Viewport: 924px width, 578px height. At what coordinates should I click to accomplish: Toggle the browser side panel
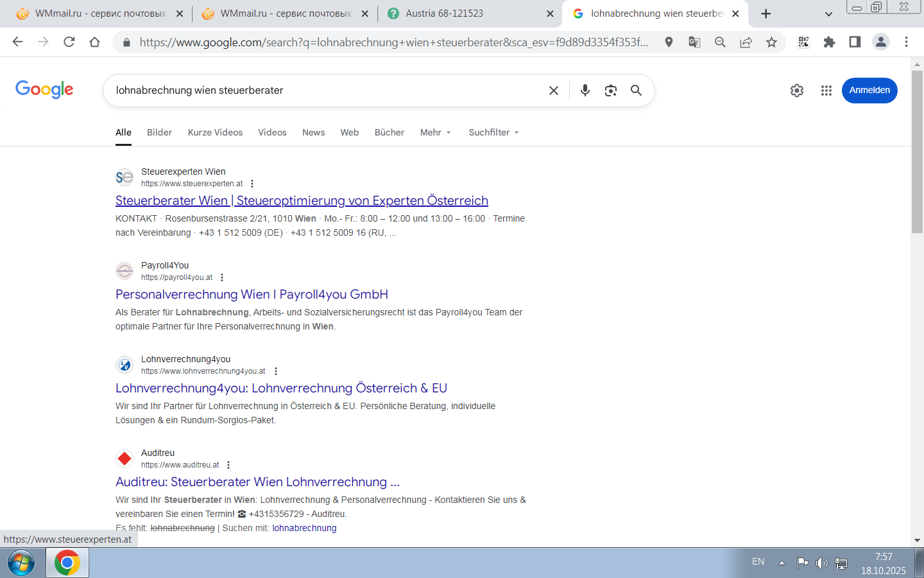coord(855,42)
